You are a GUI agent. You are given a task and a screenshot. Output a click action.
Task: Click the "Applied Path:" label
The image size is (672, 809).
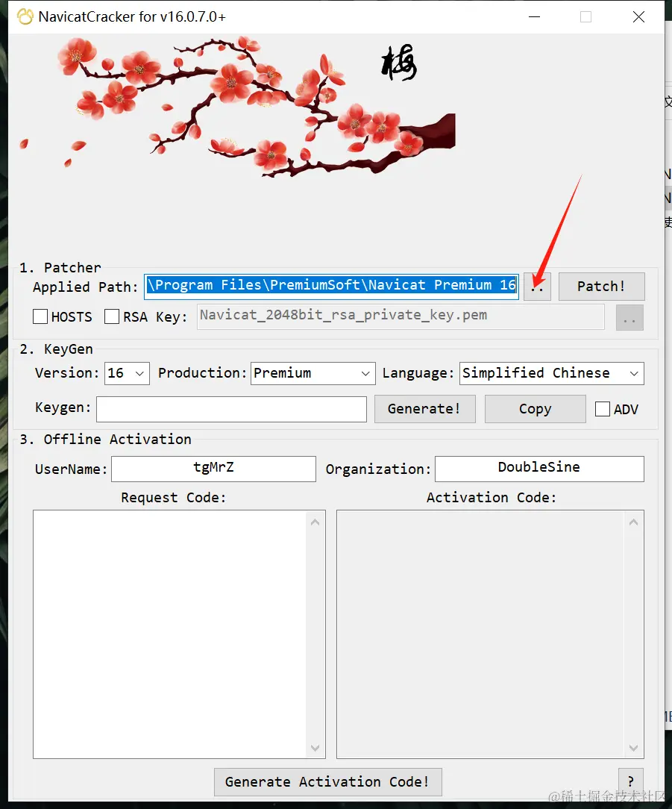click(86, 287)
